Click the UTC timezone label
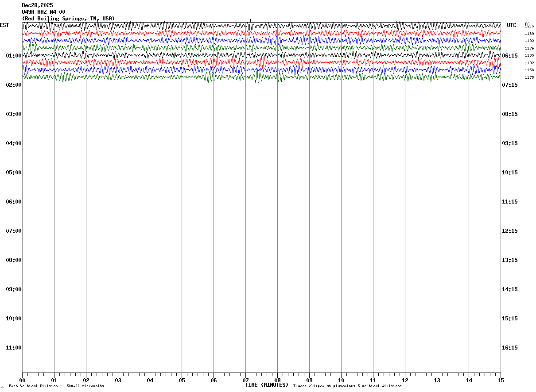The width and height of the screenshot is (536, 392). click(512, 25)
